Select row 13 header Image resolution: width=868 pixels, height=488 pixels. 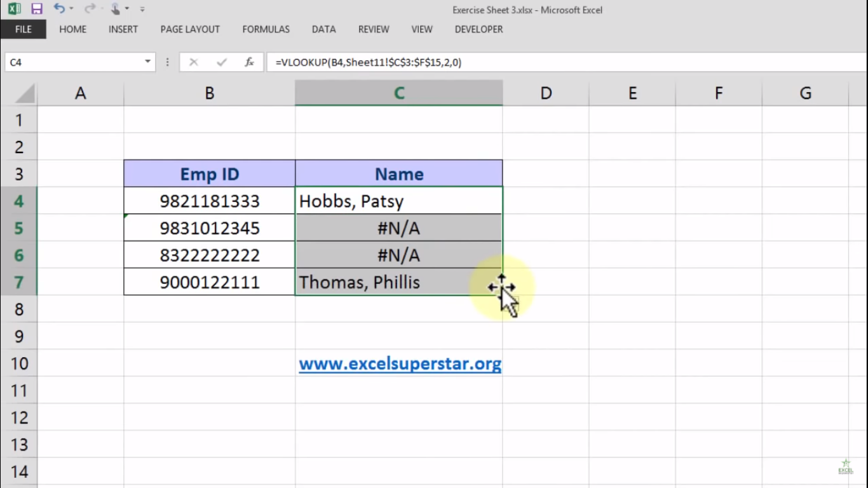coord(19,444)
